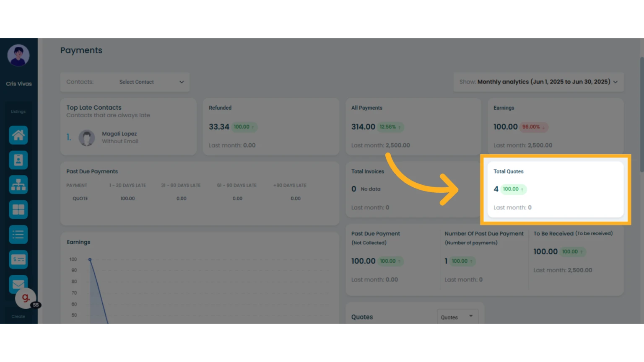This screenshot has height=362, width=644.
Task: Click the Payments page heading
Action: point(81,50)
